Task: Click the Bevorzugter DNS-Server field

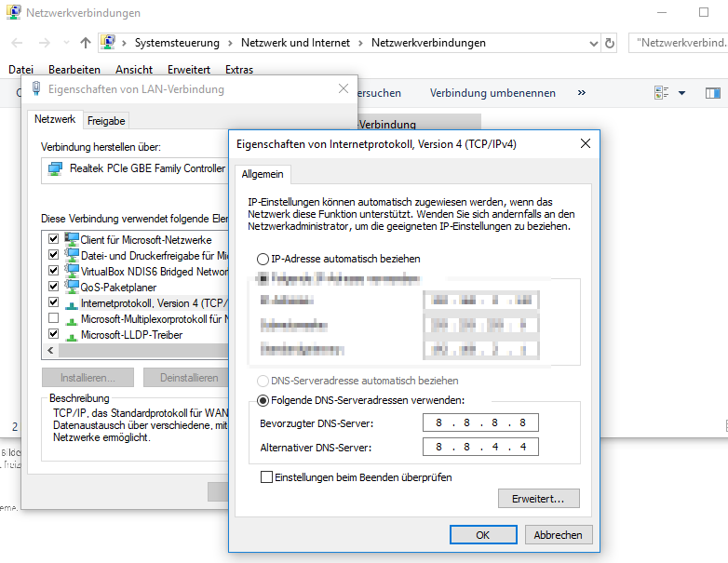Action: pyautogui.click(x=480, y=422)
